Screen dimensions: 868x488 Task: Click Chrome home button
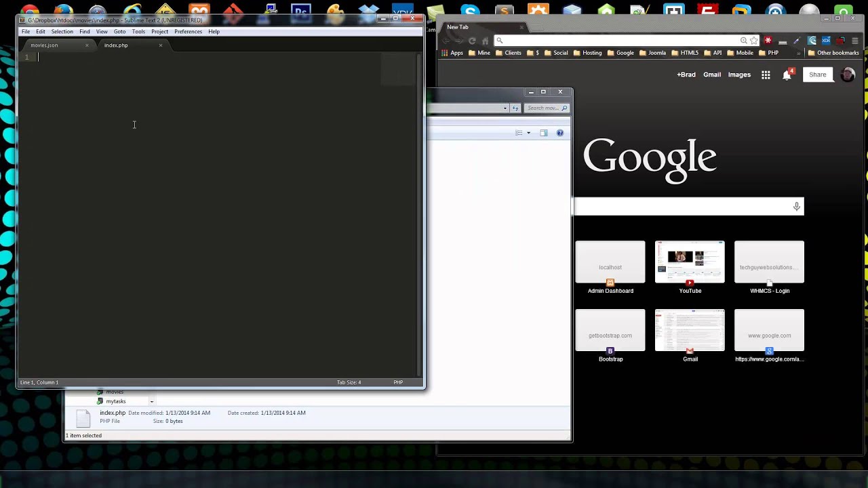[485, 41]
